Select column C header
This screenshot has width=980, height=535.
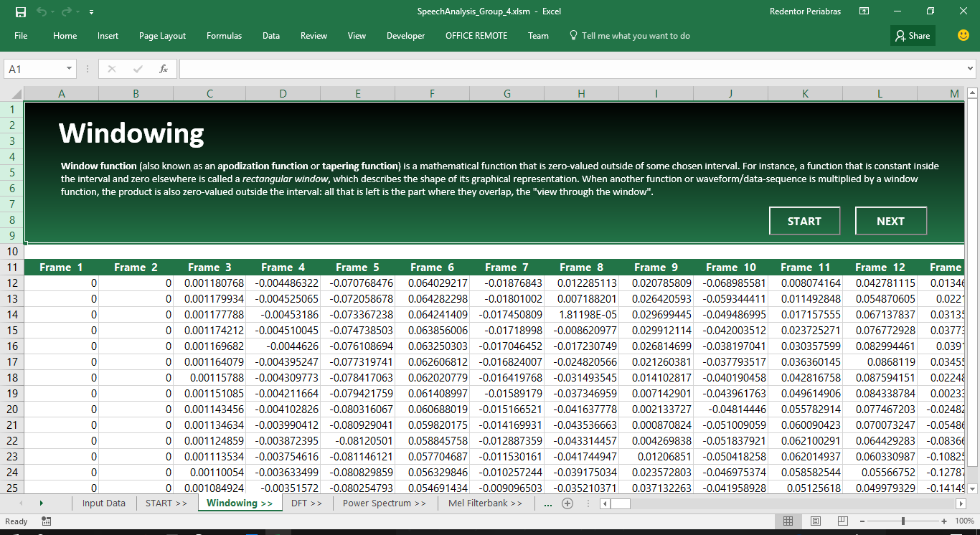(x=209, y=94)
